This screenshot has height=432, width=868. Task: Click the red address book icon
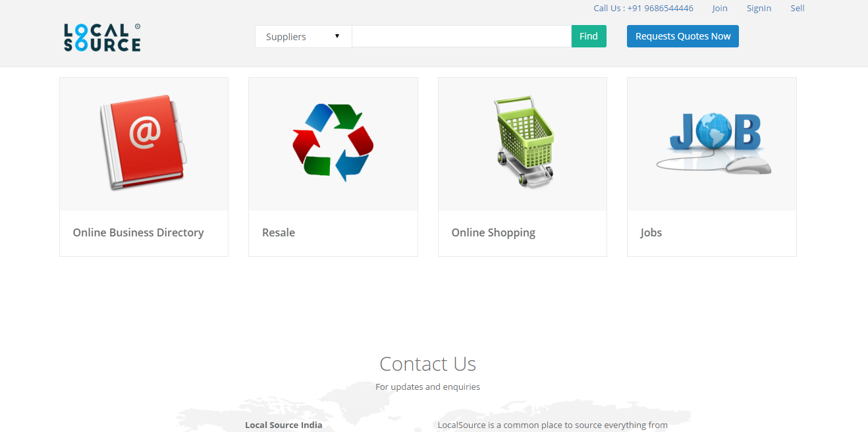click(144, 144)
